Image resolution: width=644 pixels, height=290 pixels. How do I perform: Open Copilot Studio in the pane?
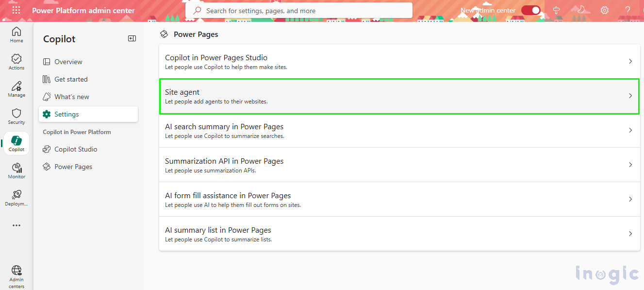coord(88,149)
